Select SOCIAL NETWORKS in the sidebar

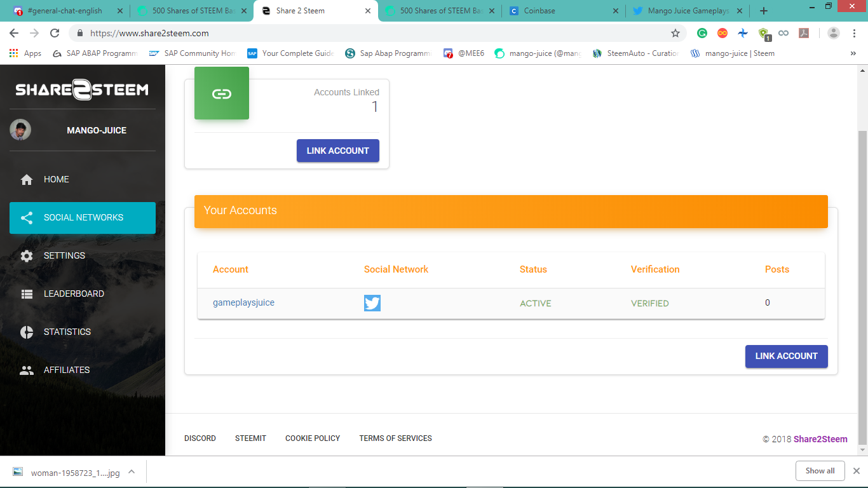(x=83, y=218)
